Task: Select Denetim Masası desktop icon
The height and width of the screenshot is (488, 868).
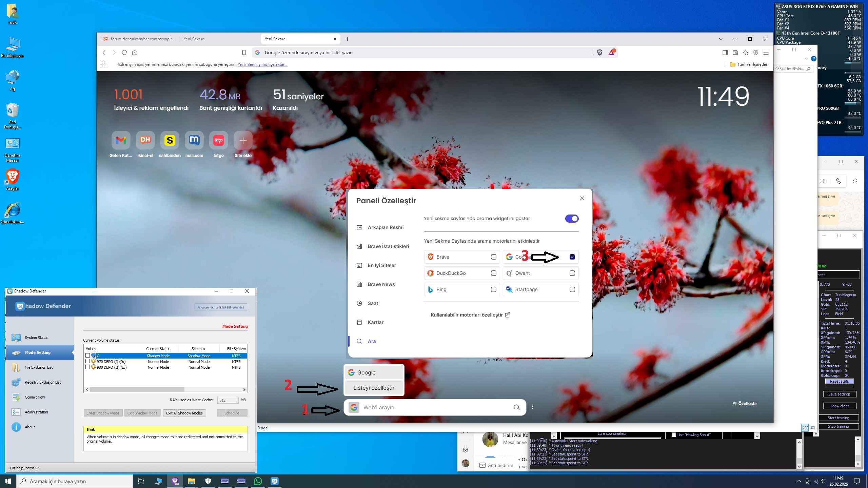Action: tap(13, 150)
